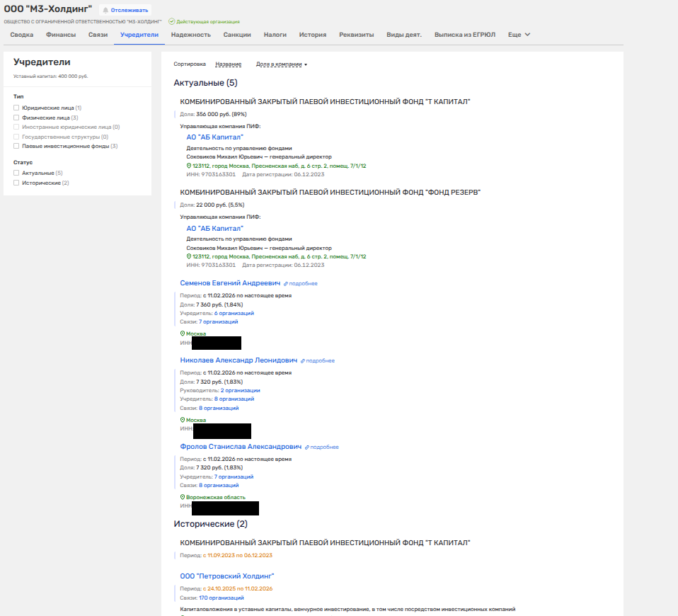Check the Физические лица filter
The height and width of the screenshot is (616, 678).
(x=16, y=118)
